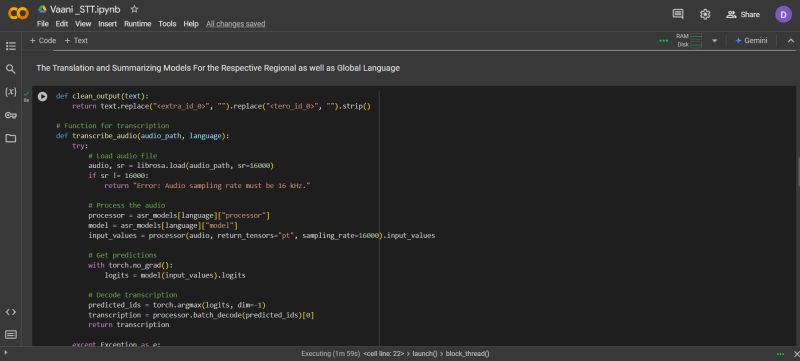Viewport: 800px width, 361px height.
Task: Run the clean_output code cell
Action: coord(42,96)
